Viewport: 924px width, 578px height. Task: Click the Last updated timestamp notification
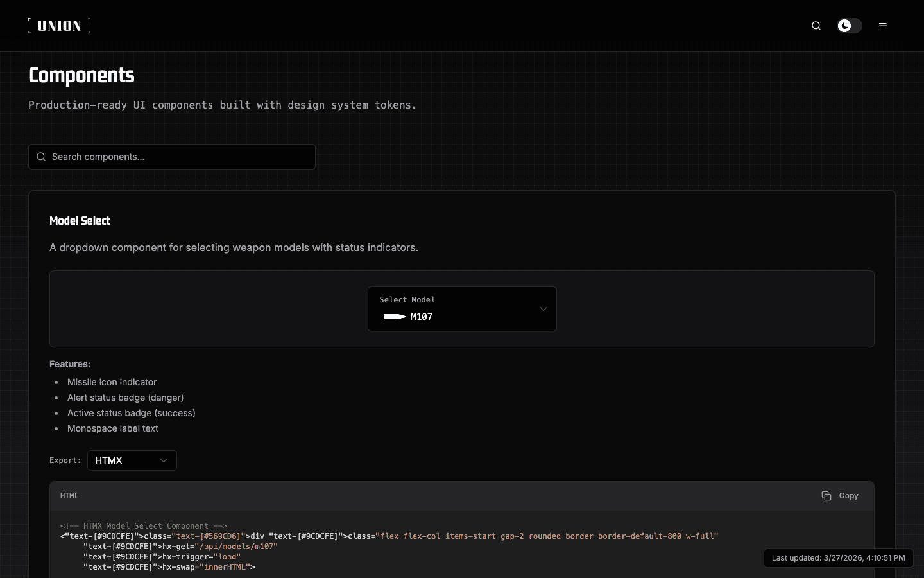tap(838, 558)
